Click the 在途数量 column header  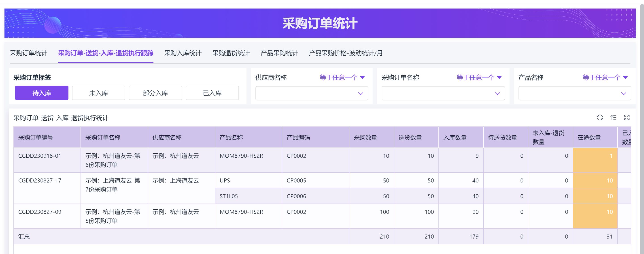(x=589, y=137)
